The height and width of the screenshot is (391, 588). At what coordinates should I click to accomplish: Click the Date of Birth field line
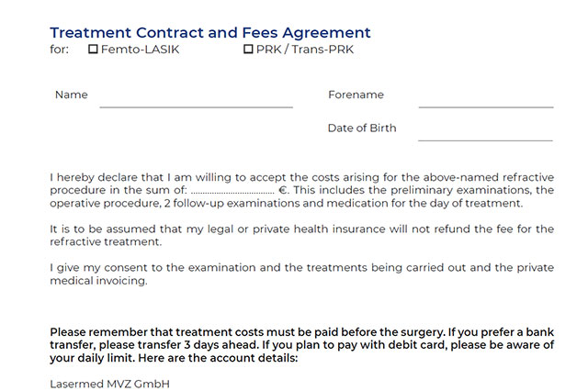pos(485,133)
